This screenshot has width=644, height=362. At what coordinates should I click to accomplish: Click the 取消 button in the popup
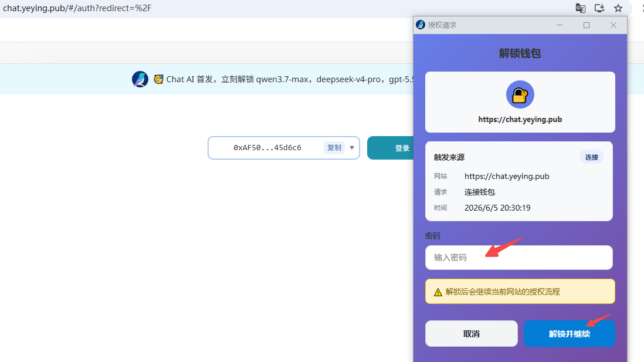(x=471, y=334)
